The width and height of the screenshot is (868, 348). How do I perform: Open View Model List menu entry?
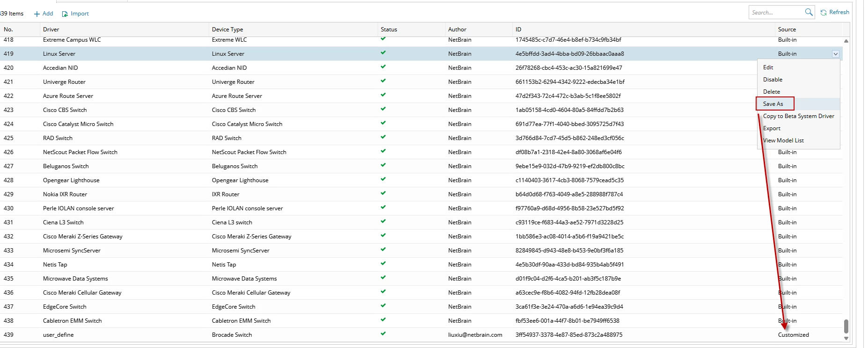[x=799, y=141]
